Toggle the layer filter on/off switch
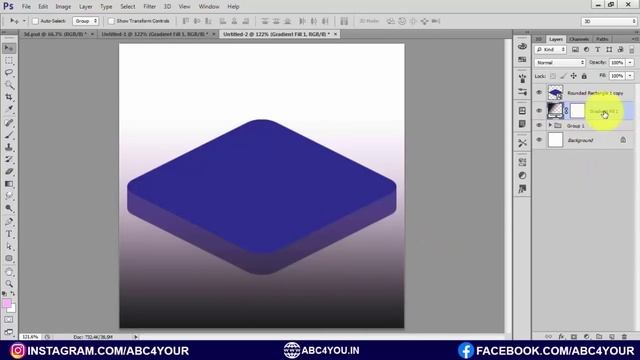Screen dimensions: 640x360 (x=632, y=50)
